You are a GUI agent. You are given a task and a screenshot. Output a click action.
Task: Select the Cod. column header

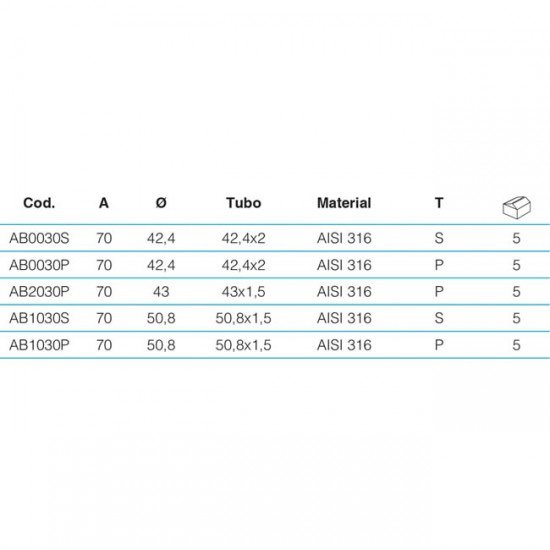39,203
